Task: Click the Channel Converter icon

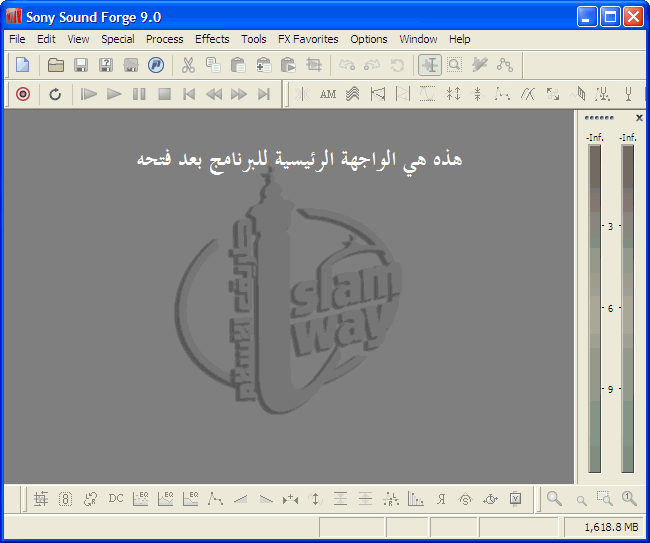Action: 90,499
